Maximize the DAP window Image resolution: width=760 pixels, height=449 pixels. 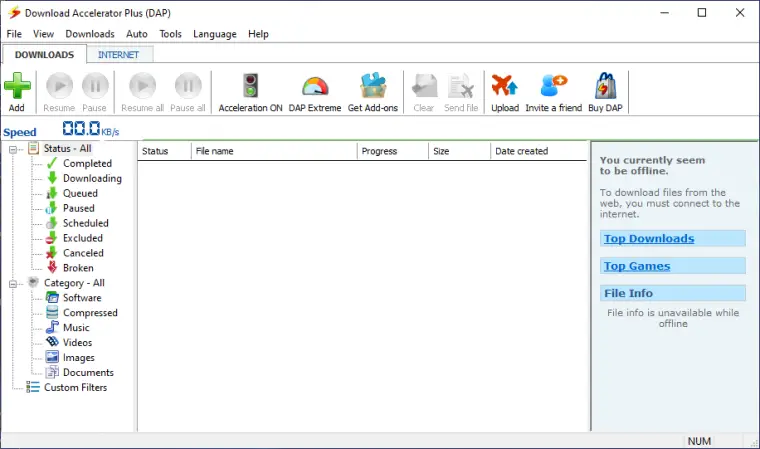coord(702,13)
